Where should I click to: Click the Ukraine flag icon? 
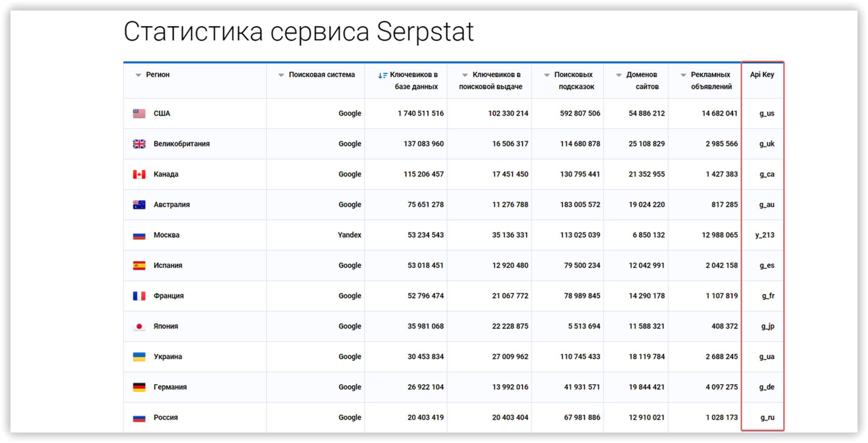139,357
